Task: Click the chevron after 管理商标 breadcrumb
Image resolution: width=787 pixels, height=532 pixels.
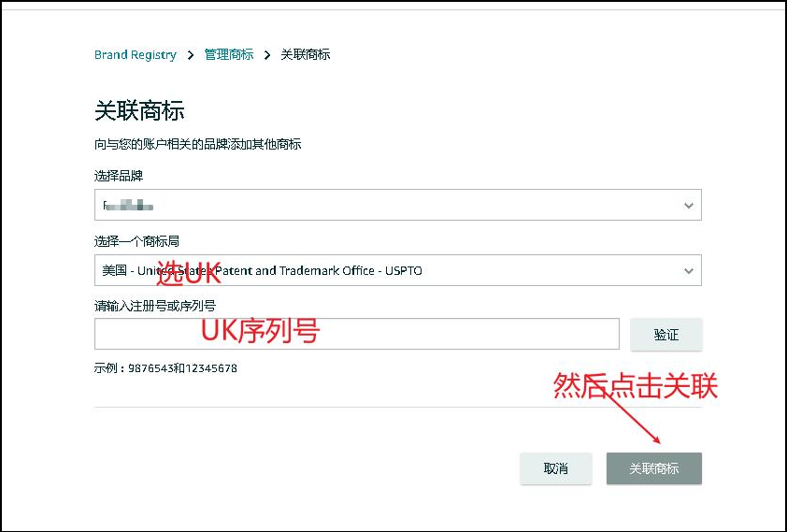Action: 267,55
